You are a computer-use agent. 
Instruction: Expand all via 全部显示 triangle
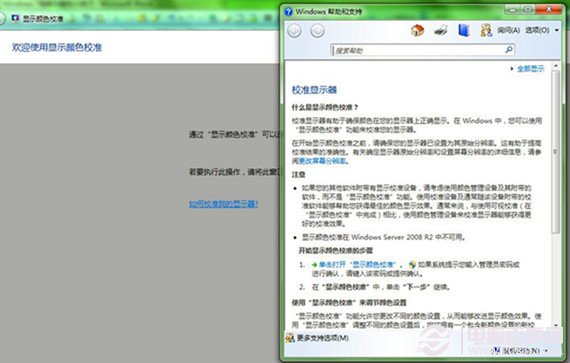tap(512, 68)
